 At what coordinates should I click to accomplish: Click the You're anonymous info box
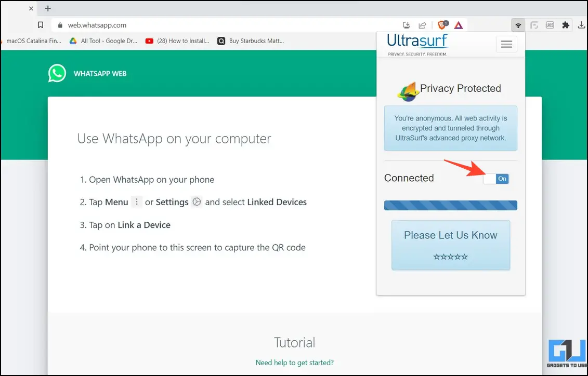(x=450, y=128)
